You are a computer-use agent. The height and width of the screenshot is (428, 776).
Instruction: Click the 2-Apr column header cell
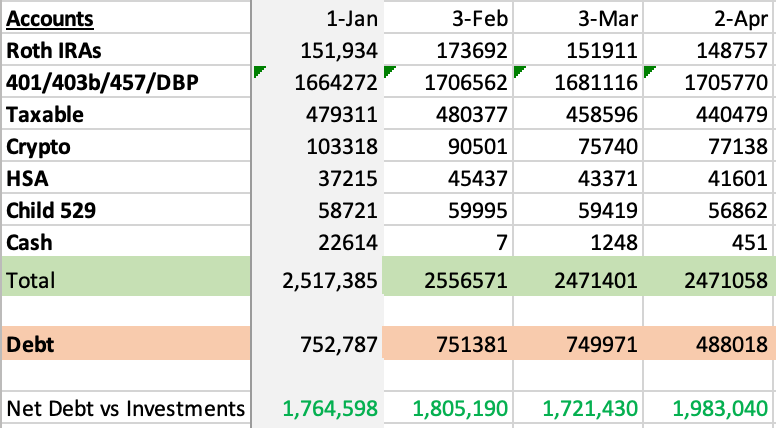tap(741, 19)
